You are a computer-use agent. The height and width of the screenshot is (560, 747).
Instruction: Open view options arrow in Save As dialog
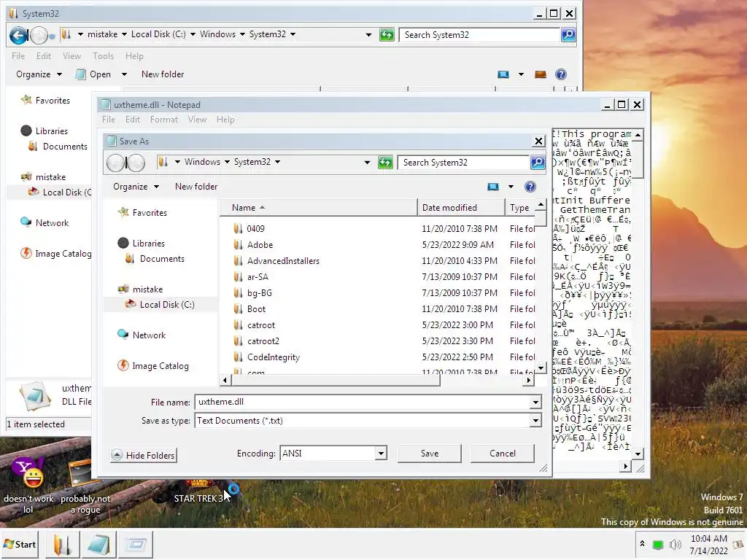(x=511, y=187)
